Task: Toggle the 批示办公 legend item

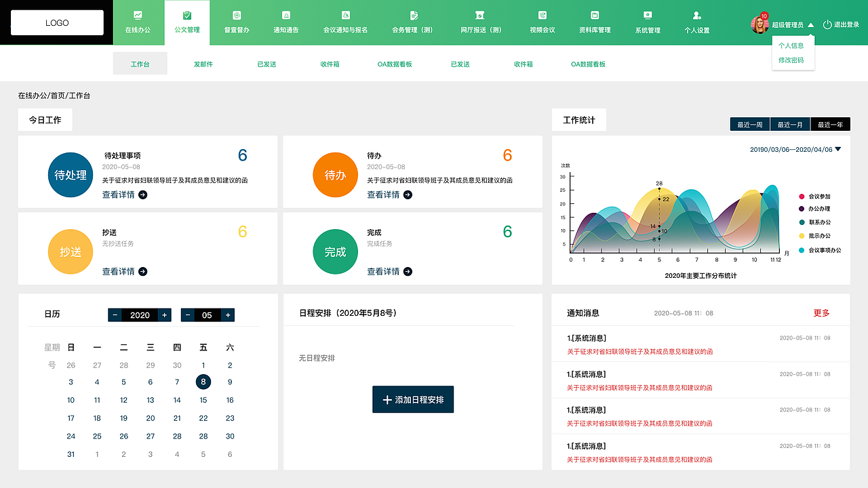Action: pyautogui.click(x=814, y=236)
